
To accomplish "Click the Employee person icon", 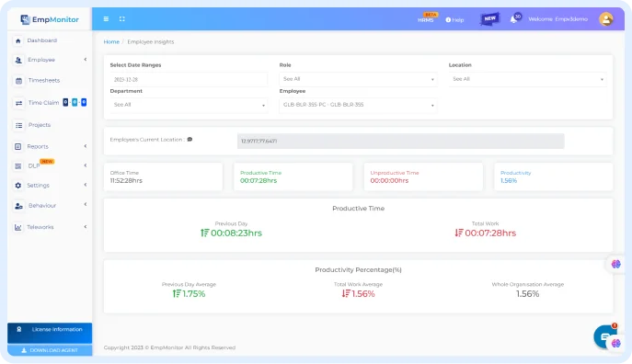I will (18, 60).
